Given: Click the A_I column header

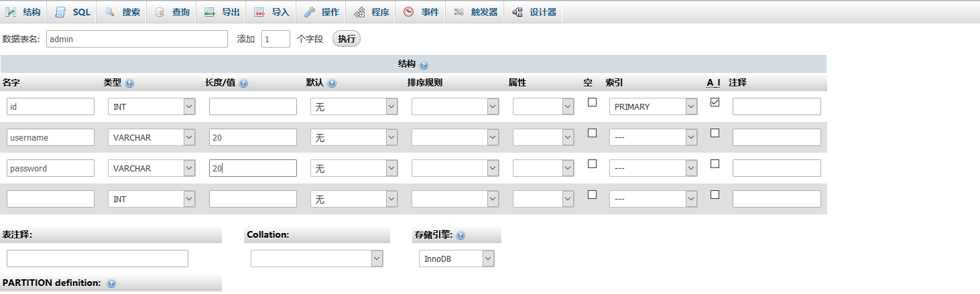Looking at the screenshot, I should 714,82.
